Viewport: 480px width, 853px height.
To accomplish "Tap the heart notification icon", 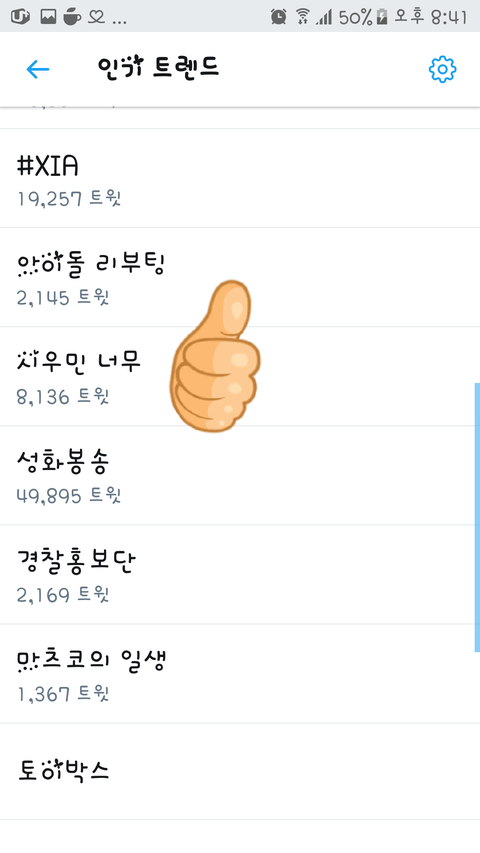I will tap(96, 17).
